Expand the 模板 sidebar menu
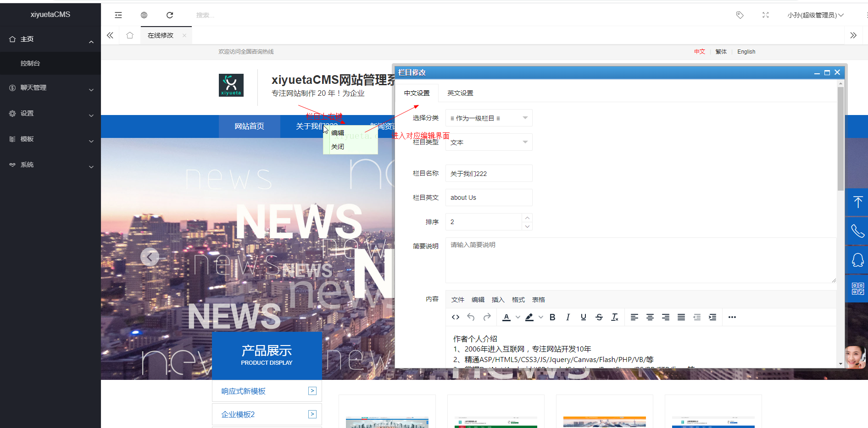 pos(50,139)
